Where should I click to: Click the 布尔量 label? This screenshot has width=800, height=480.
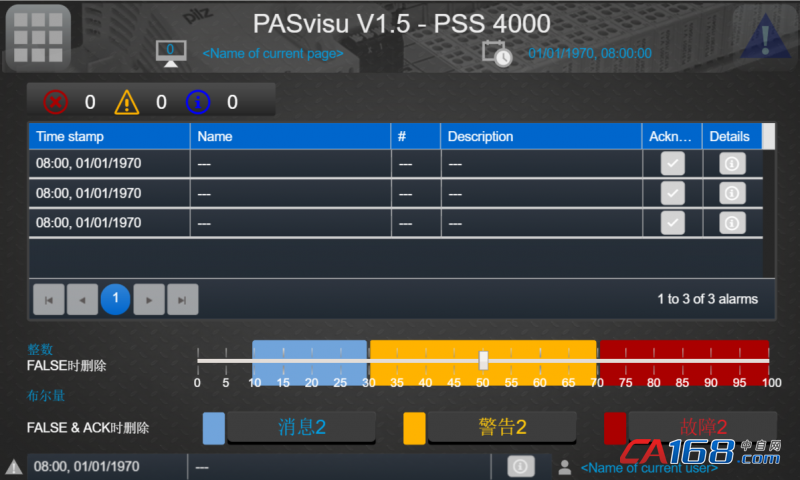(x=46, y=395)
